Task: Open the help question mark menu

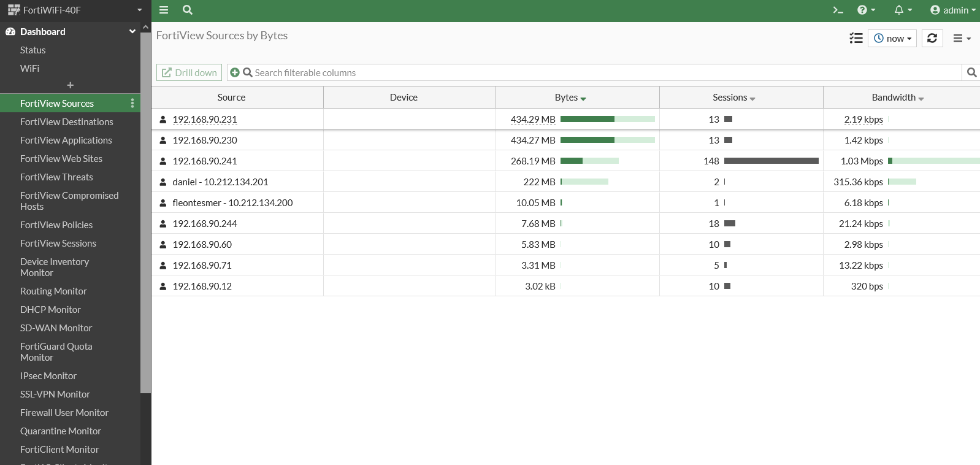Action: [866, 10]
